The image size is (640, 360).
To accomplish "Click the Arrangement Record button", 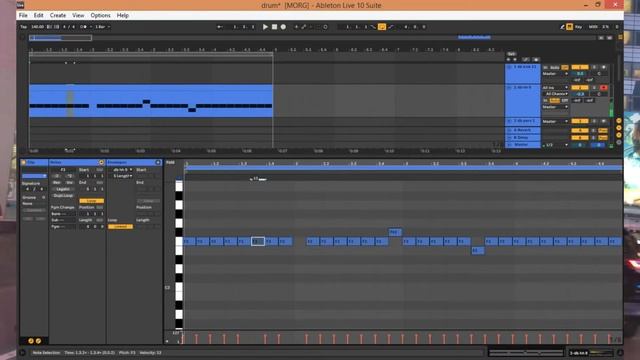I will click(283, 27).
